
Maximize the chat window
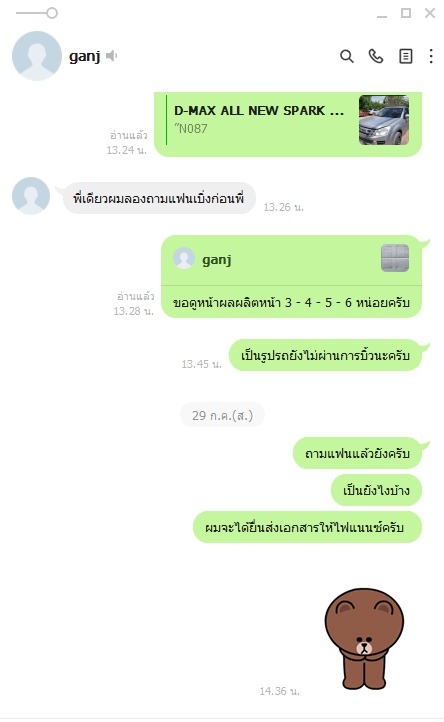pyautogui.click(x=406, y=13)
